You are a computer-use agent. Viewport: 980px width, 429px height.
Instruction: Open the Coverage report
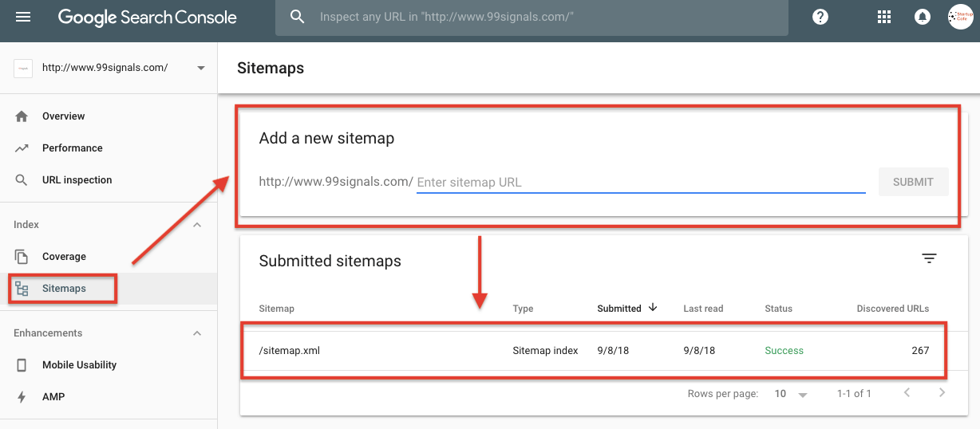click(x=64, y=257)
